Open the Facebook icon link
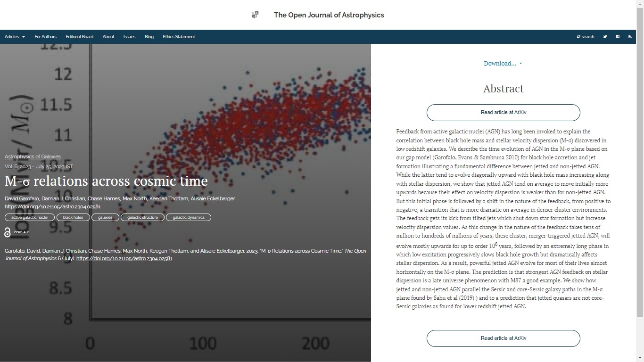 pos(618,37)
